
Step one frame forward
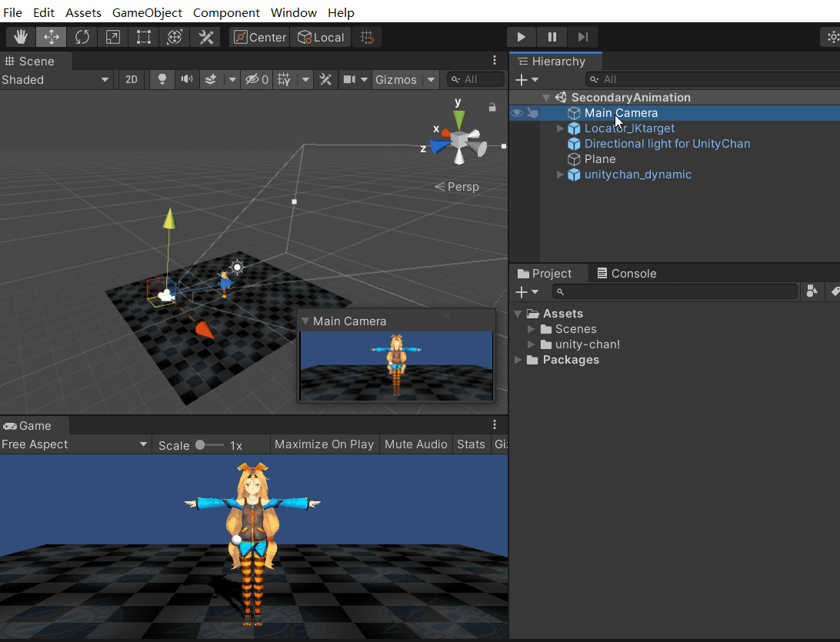(x=583, y=37)
